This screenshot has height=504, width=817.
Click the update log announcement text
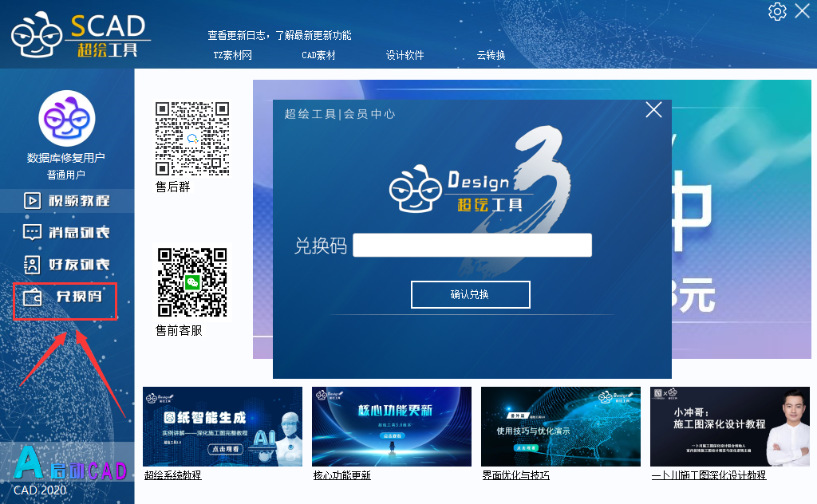pos(279,35)
